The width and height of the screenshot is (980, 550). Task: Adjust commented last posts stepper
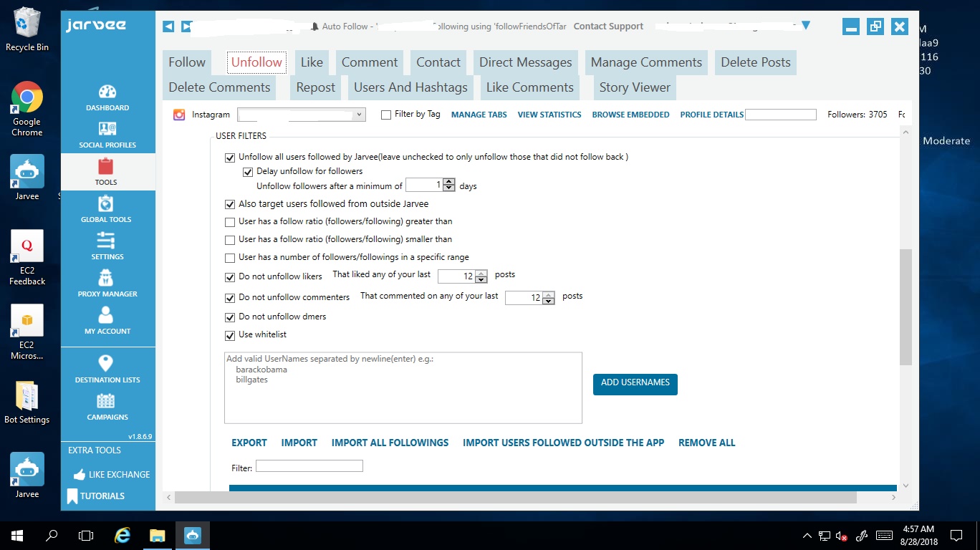click(549, 297)
